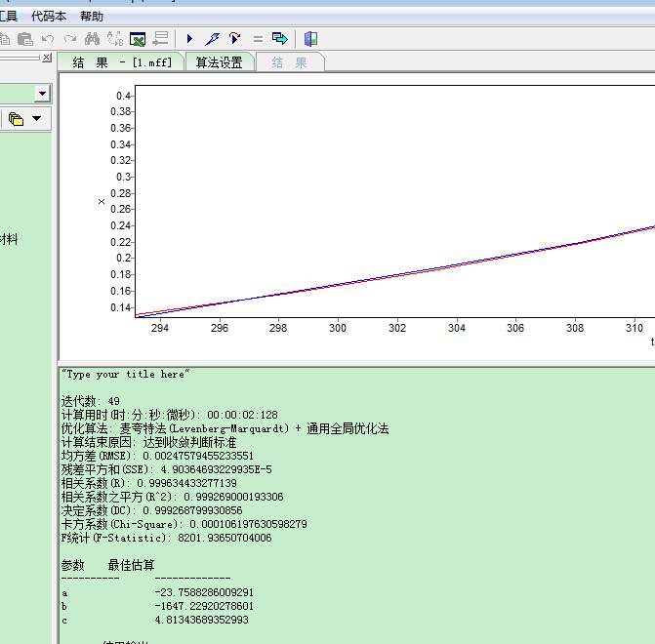Screen dimensions: 655x644
Task: Open the Excel spreadsheet toolbar icon
Action: point(138,39)
